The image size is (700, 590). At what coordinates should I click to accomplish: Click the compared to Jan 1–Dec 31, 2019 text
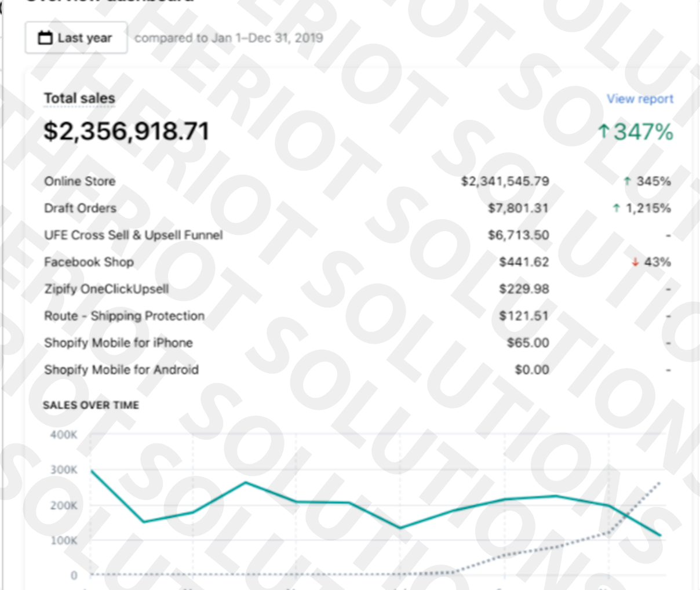[x=229, y=38]
